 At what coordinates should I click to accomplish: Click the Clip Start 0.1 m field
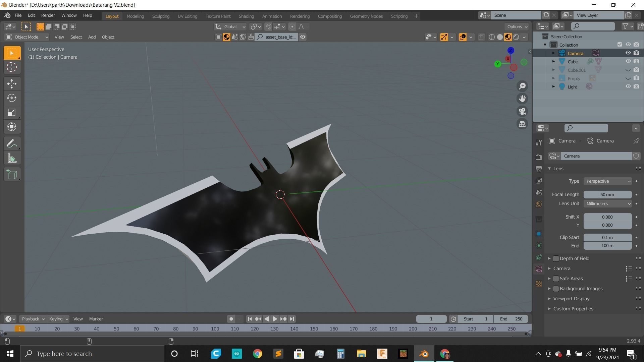click(x=607, y=238)
